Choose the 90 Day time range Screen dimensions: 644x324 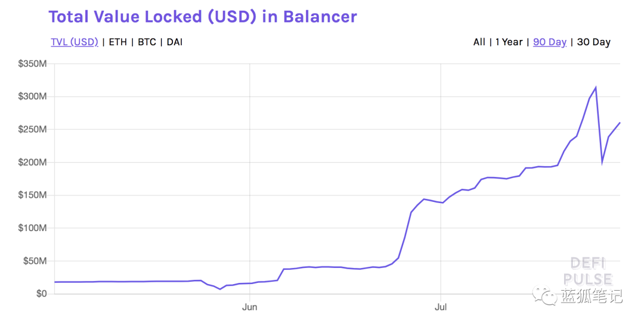549,42
